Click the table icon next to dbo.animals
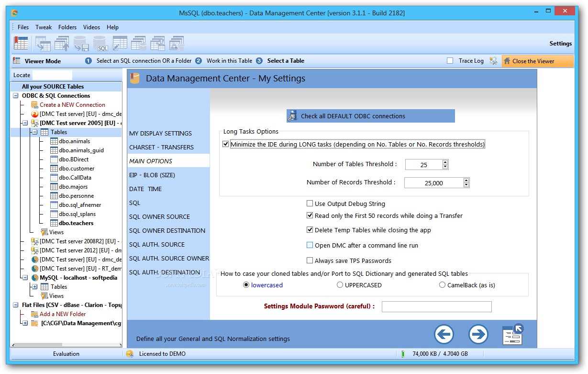 click(54, 141)
